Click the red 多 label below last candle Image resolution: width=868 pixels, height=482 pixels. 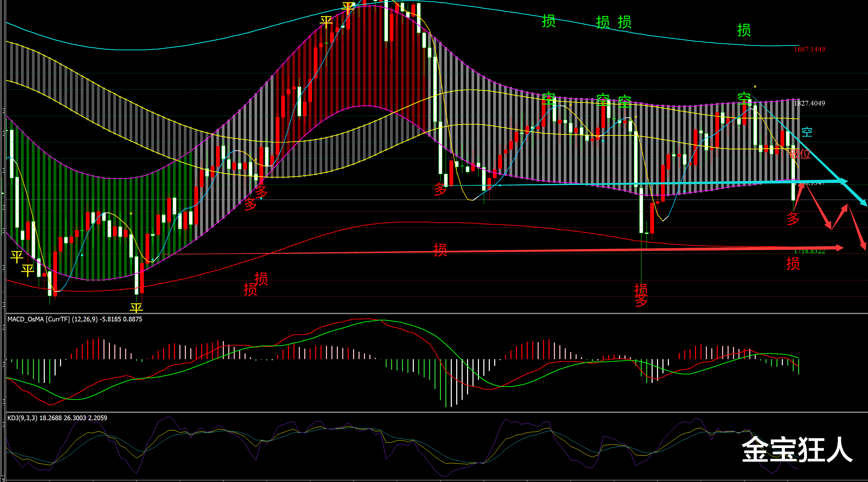pos(793,218)
